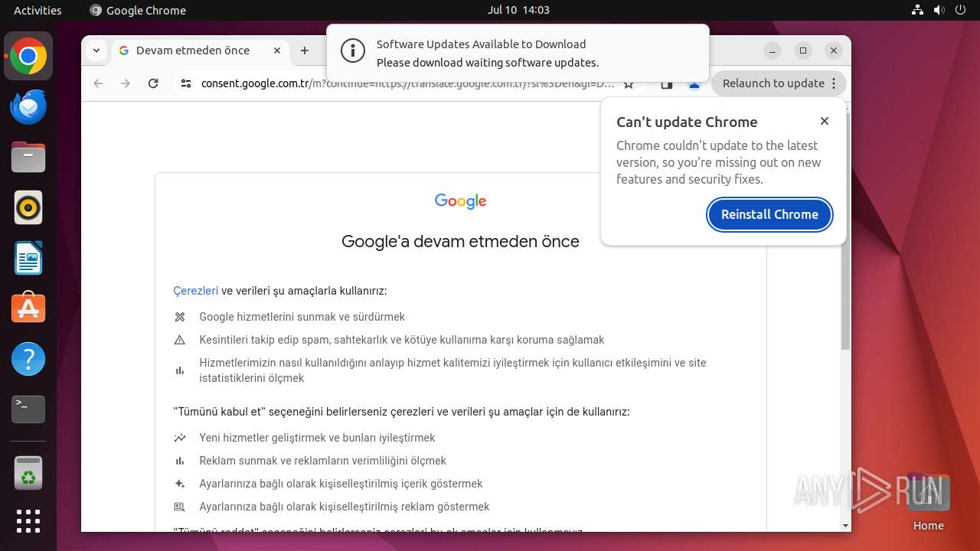Select 'Reklam sunmak ve reklamların verimliliğini ölçmek' line
Image resolution: width=980 pixels, height=551 pixels.
[322, 461]
